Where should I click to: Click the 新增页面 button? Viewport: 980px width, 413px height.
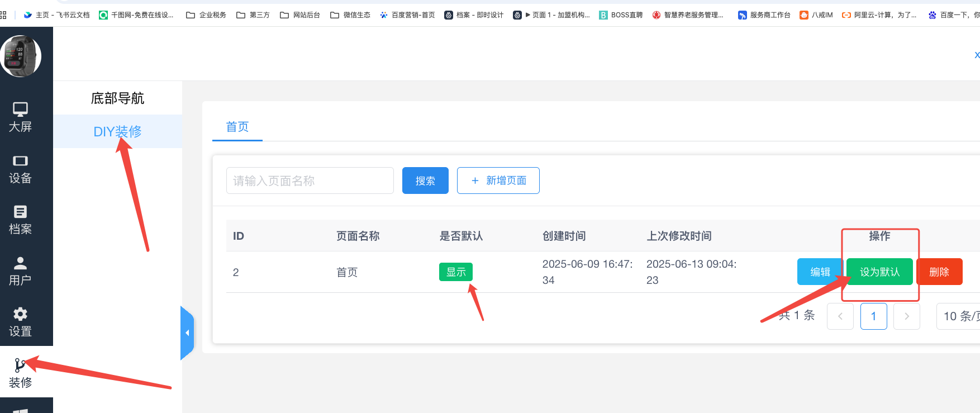click(x=498, y=181)
